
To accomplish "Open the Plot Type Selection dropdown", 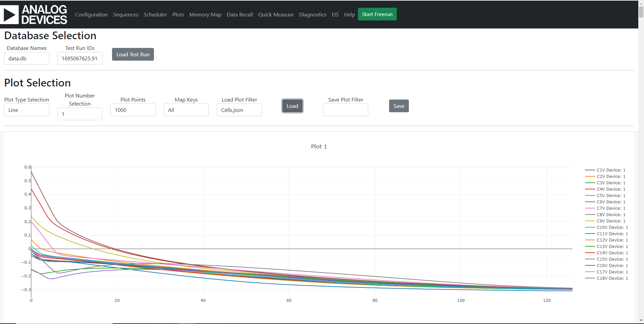I will pyautogui.click(x=26, y=110).
